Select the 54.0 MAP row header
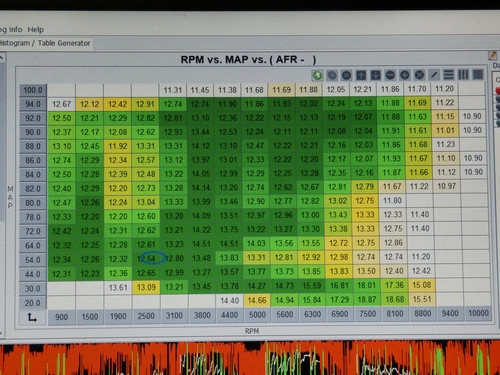Image resolution: width=500 pixels, height=375 pixels. click(33, 260)
